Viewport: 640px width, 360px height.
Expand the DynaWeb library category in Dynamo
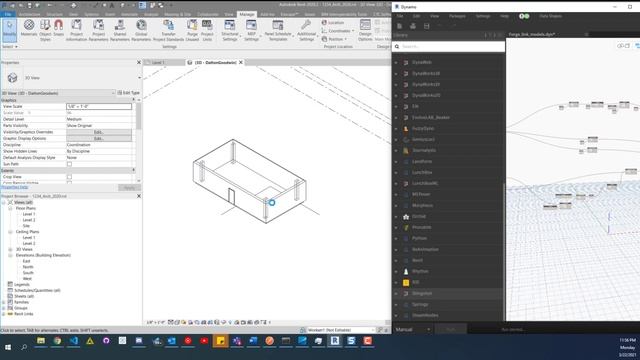click(396, 62)
